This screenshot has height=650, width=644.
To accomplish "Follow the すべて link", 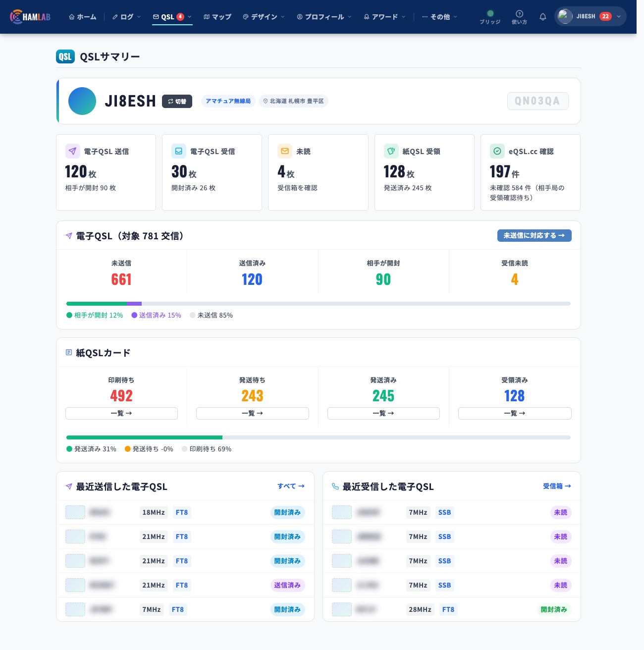I will (x=291, y=486).
